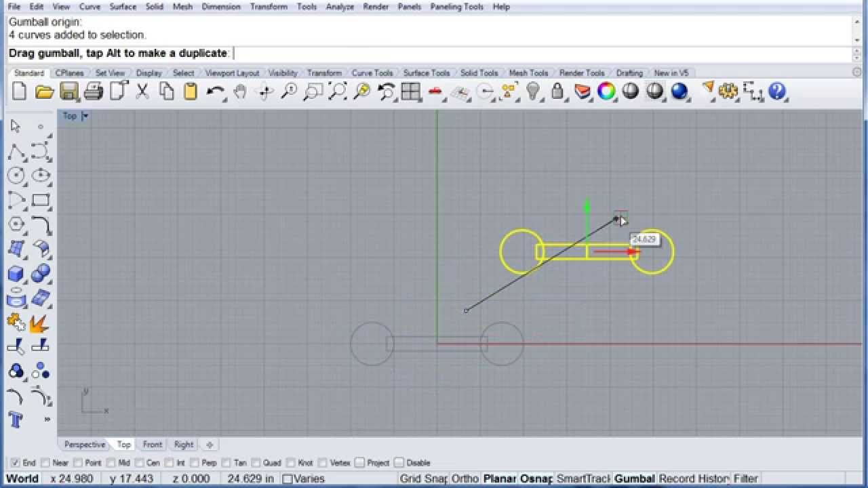Open the Paneling Tools menu

(456, 7)
